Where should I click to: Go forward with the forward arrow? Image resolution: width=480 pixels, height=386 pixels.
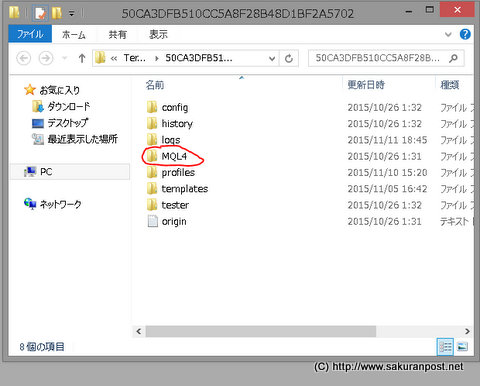46,58
